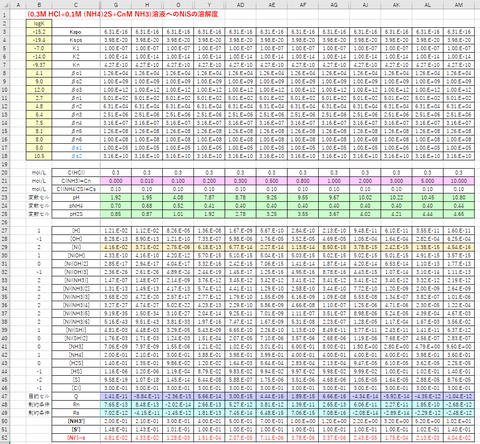Click the 'pNH4' row label cell
This screenshot has height=444, width=480.
pos(76,206)
